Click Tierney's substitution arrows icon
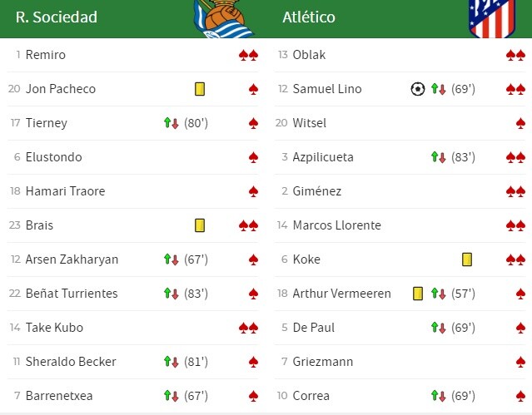This screenshot has height=415, width=532. point(171,123)
